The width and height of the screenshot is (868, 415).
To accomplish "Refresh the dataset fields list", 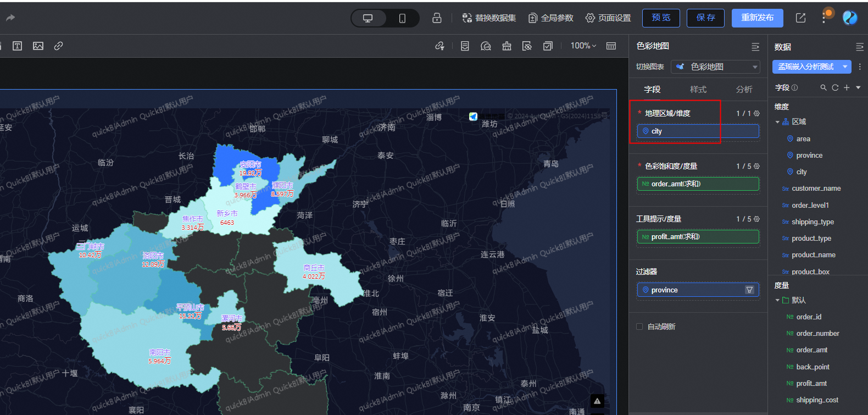I will coord(835,87).
